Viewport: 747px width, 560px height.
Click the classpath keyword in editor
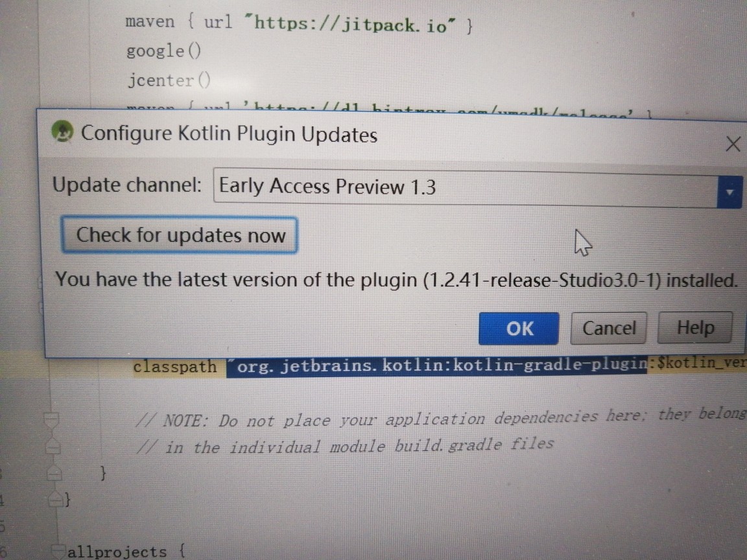coord(175,367)
